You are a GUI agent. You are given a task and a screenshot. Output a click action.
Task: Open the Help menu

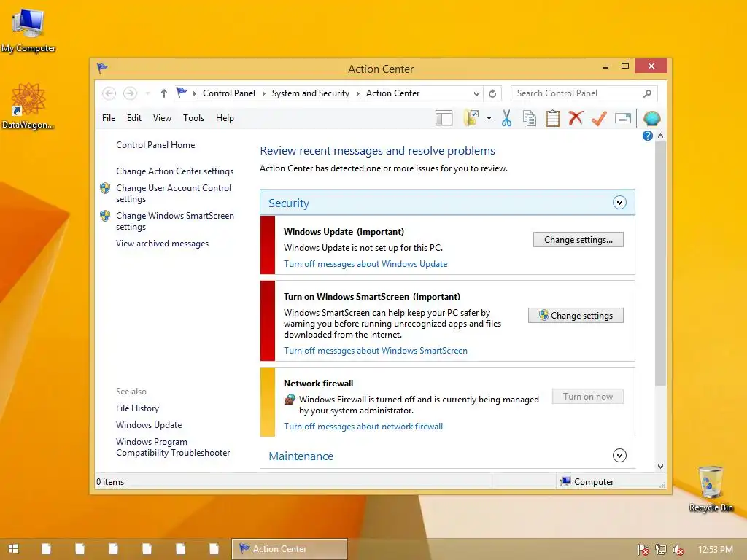click(x=225, y=118)
